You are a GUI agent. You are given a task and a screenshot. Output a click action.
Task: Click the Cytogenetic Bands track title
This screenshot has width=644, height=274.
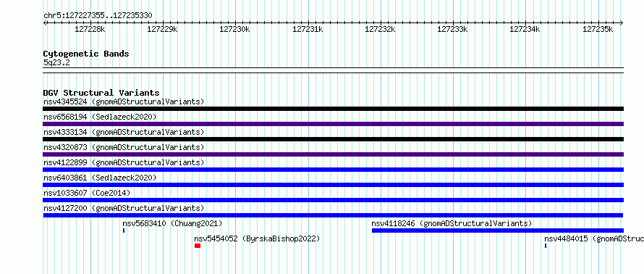tap(86, 54)
